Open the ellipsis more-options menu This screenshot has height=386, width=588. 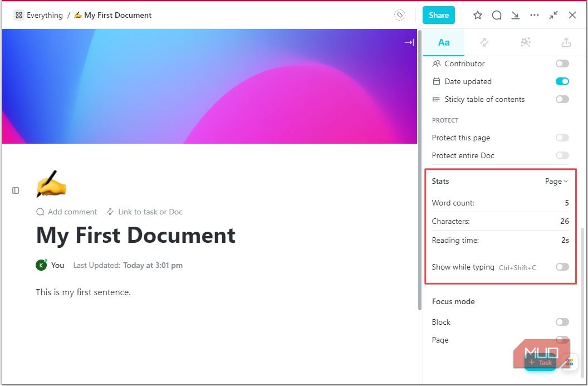(534, 15)
